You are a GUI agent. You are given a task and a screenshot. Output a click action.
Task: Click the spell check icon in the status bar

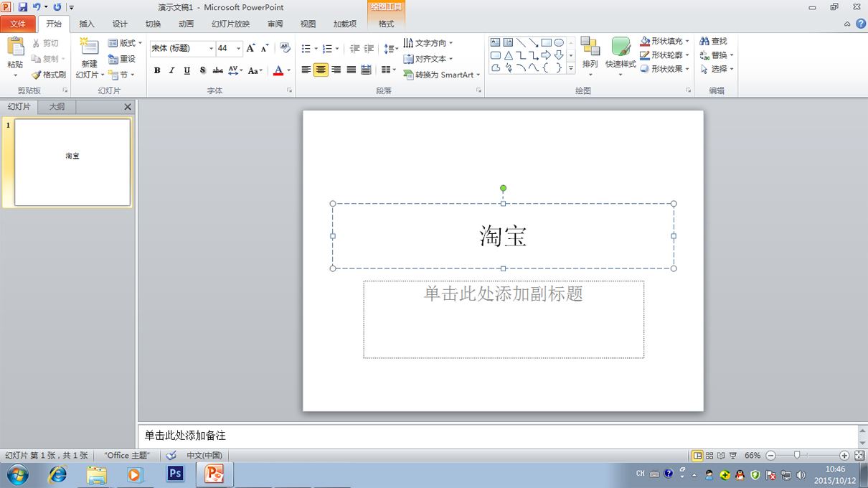(x=171, y=456)
